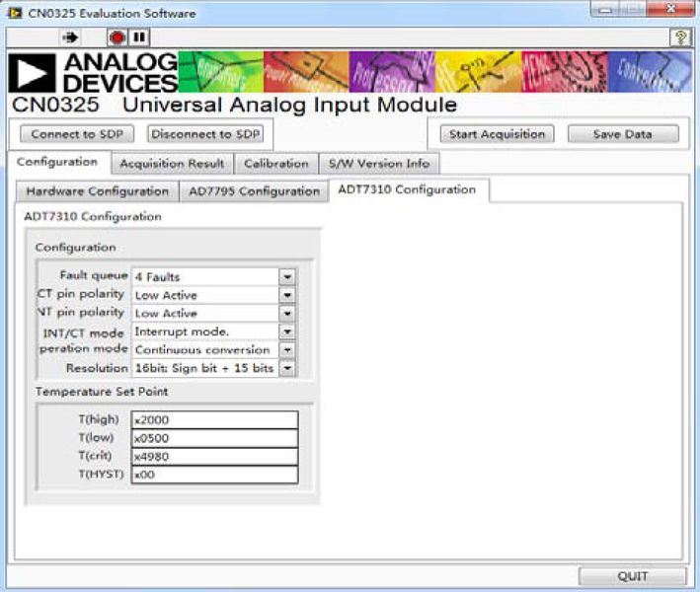Open the S/W Version Info tab
Viewport: 700px width, 592px height.
[379, 164]
